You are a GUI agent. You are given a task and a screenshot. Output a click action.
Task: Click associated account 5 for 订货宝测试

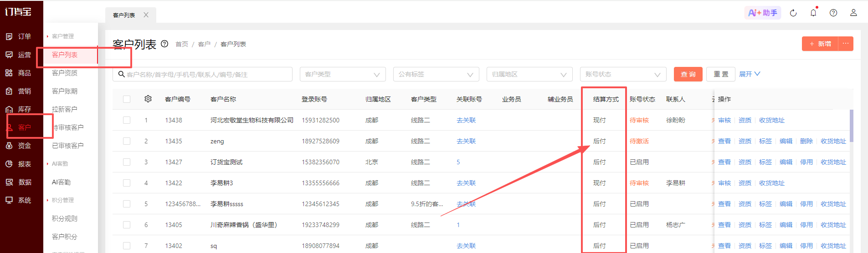tap(458, 162)
